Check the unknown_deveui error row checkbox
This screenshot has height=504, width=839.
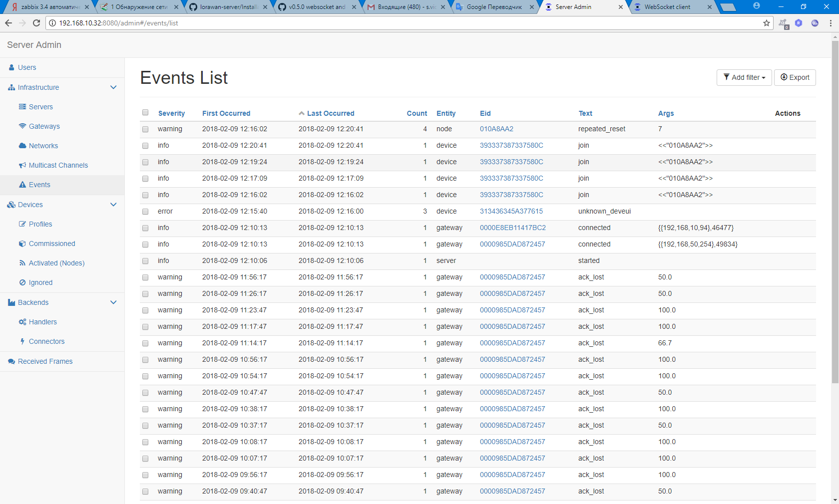pyautogui.click(x=145, y=212)
